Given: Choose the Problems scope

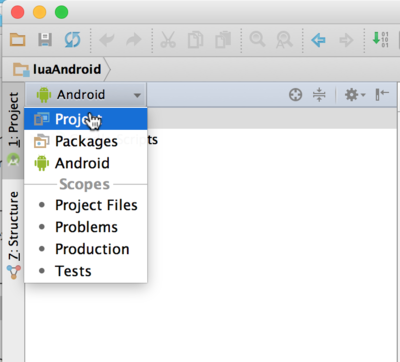Looking at the screenshot, I should (86, 227).
